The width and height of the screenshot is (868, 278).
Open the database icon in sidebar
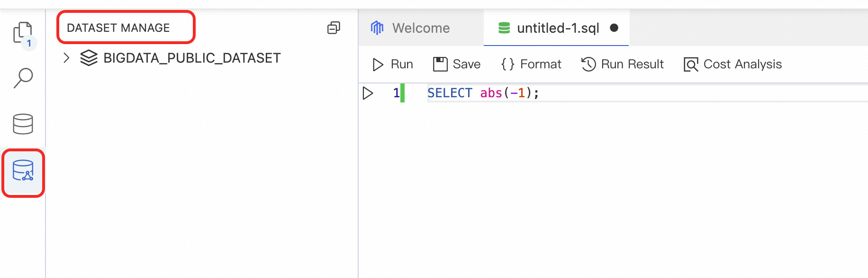(x=23, y=124)
